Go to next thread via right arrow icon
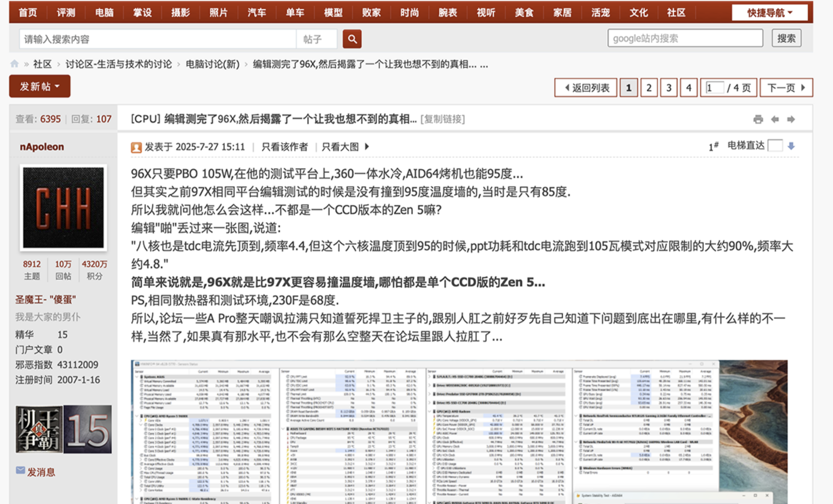 (791, 119)
